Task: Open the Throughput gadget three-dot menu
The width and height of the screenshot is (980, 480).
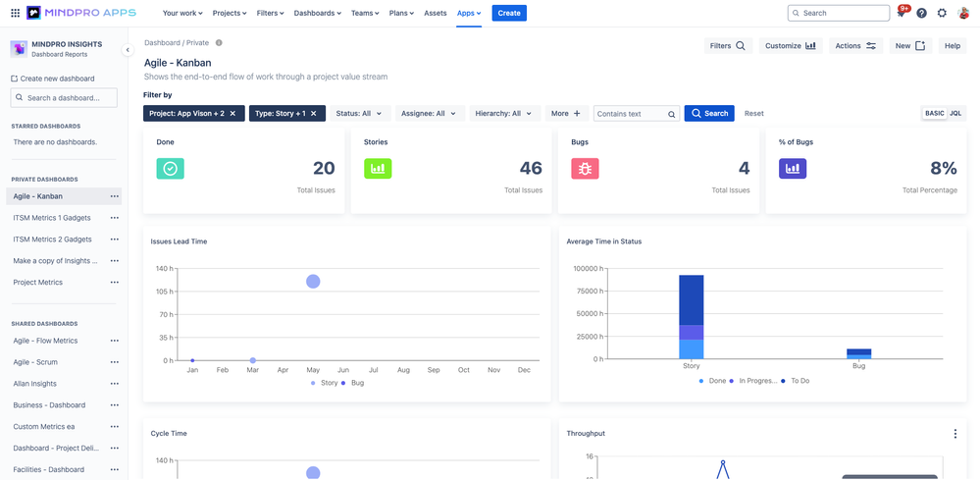Action: [x=955, y=434]
